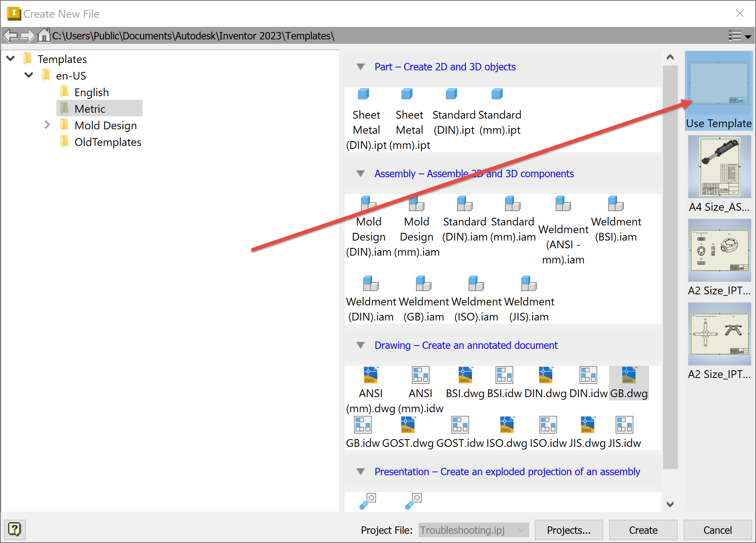The image size is (756, 543).
Task: Open the Project File dropdown
Action: [521, 530]
